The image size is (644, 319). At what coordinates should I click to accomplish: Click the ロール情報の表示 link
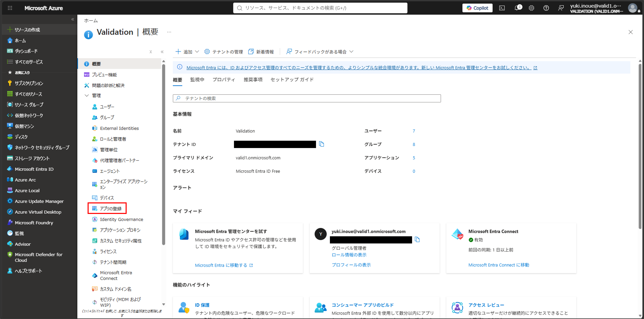pyautogui.click(x=349, y=255)
